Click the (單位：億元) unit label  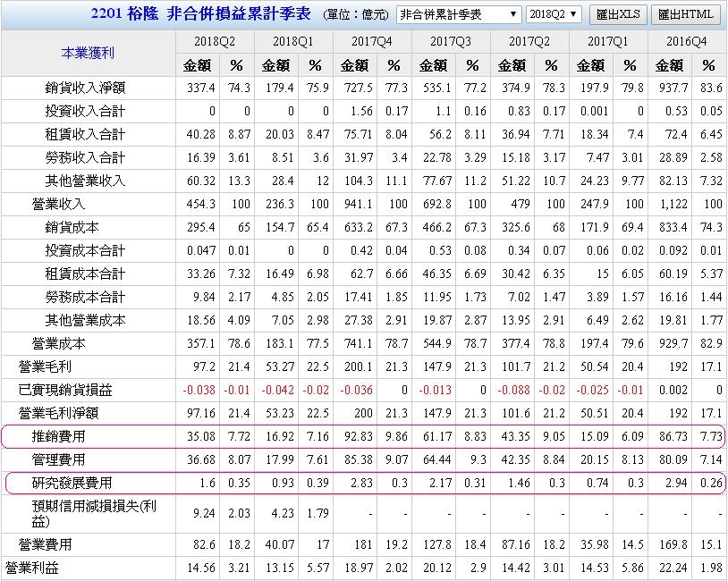[356, 15]
